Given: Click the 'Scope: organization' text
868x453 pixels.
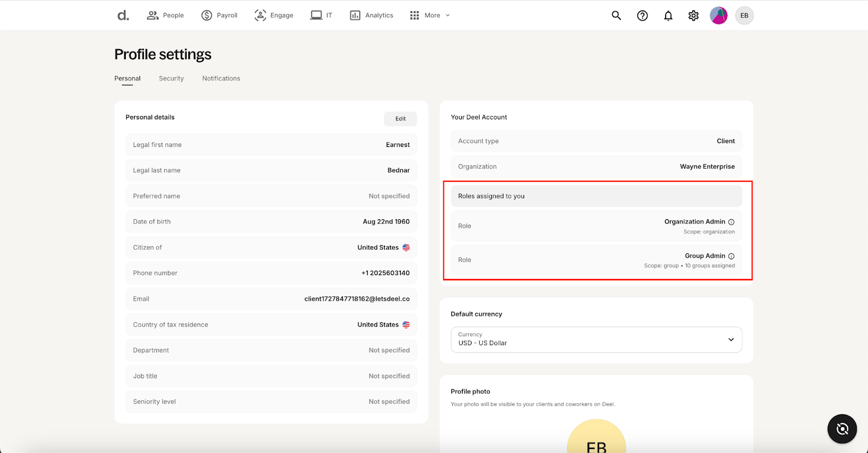Looking at the screenshot, I should pyautogui.click(x=709, y=232).
